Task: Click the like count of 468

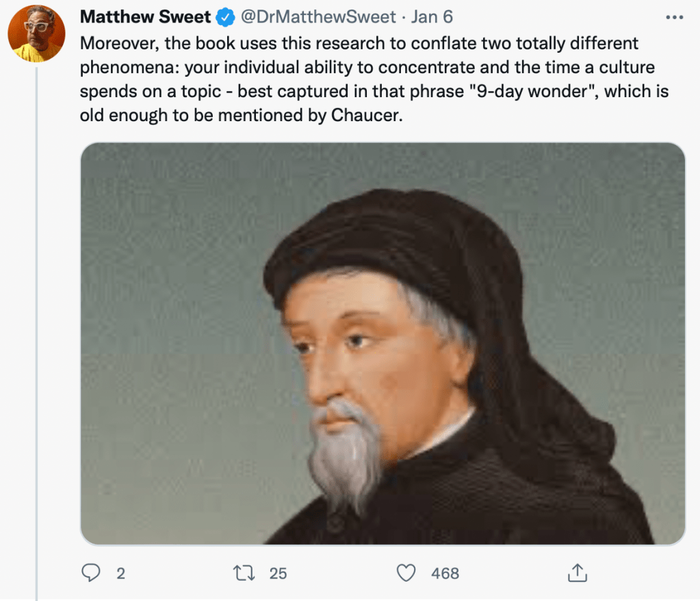Action: (x=445, y=573)
